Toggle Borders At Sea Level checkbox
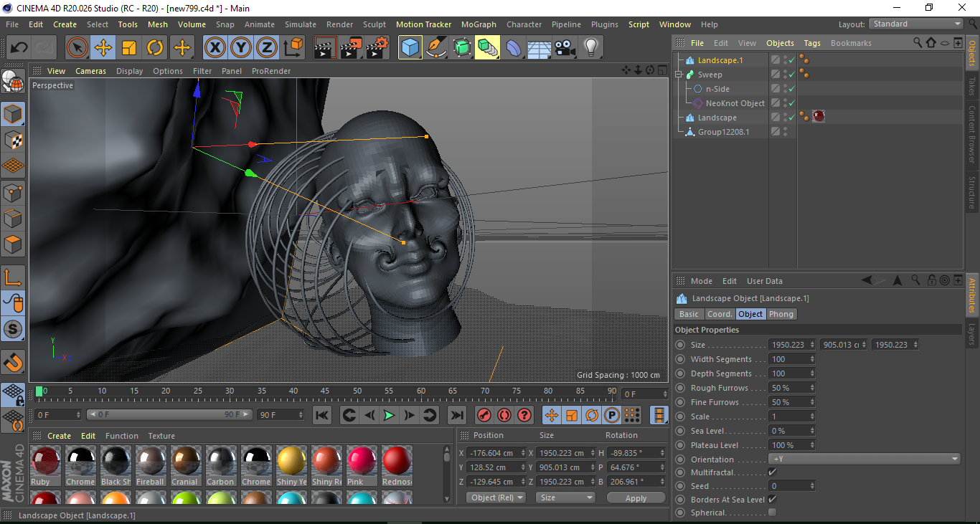This screenshot has width=980, height=524. (772, 499)
